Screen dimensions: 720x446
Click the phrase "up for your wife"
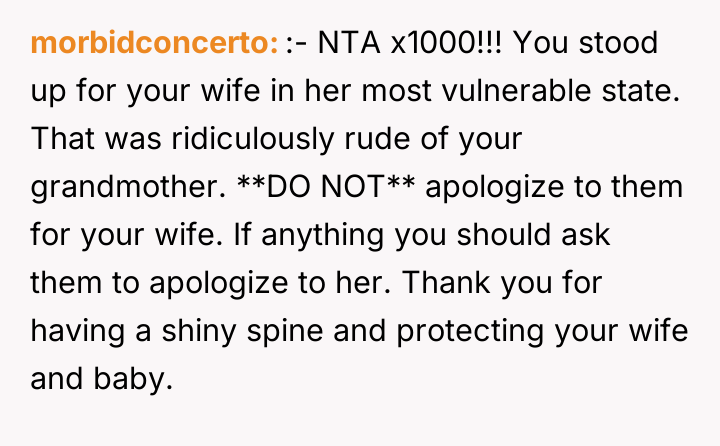tap(143, 91)
